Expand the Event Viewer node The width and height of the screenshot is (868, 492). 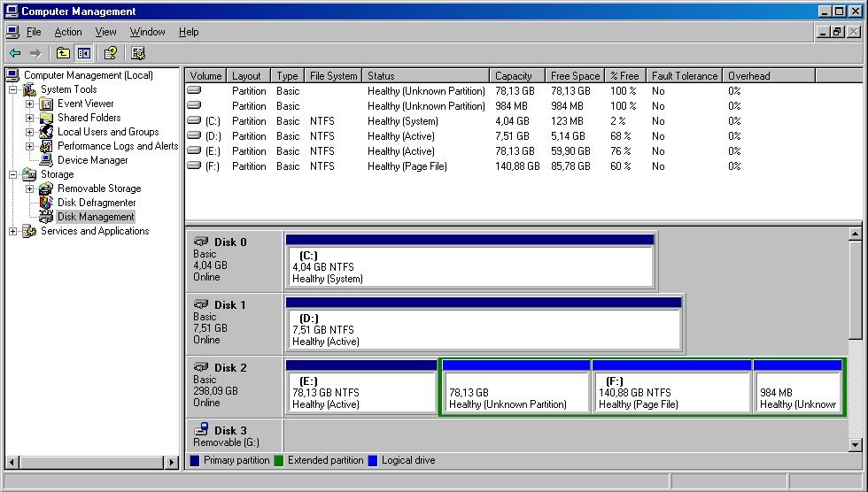point(29,104)
